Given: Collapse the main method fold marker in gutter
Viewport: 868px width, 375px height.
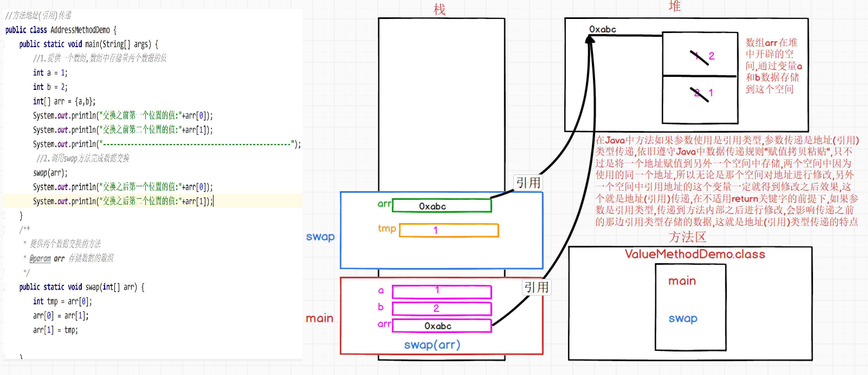Looking at the screenshot, I should (x=4, y=44).
